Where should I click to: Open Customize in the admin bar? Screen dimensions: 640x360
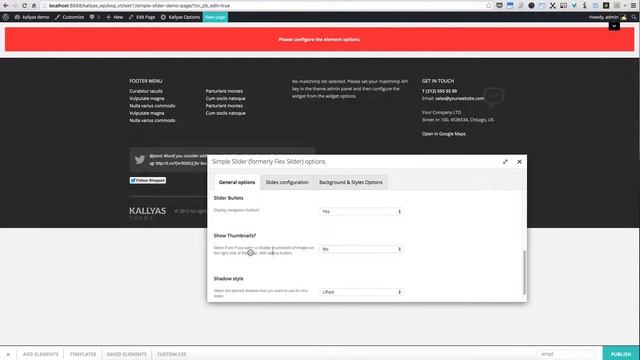tap(69, 17)
